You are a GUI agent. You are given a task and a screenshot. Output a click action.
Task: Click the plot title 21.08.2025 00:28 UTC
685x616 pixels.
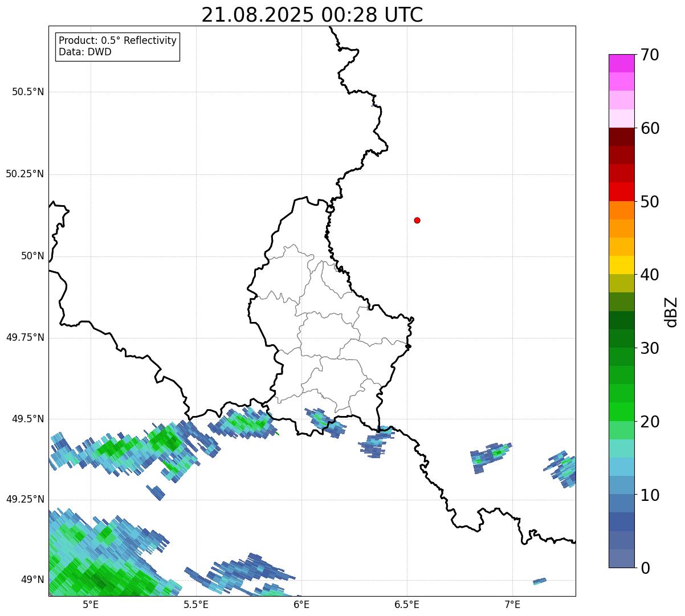click(312, 15)
